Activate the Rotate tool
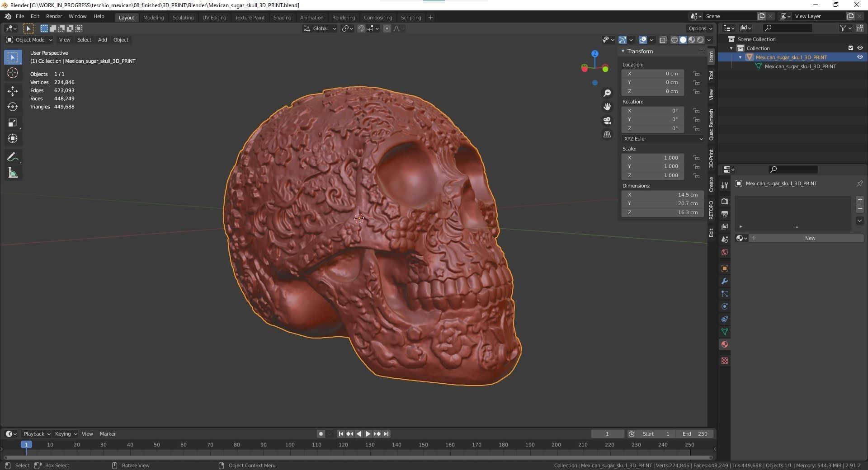The width and height of the screenshot is (868, 470). click(13, 107)
